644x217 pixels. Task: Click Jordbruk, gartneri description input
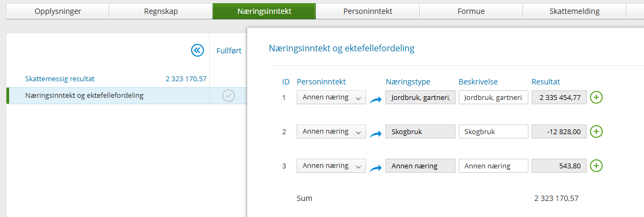494,97
